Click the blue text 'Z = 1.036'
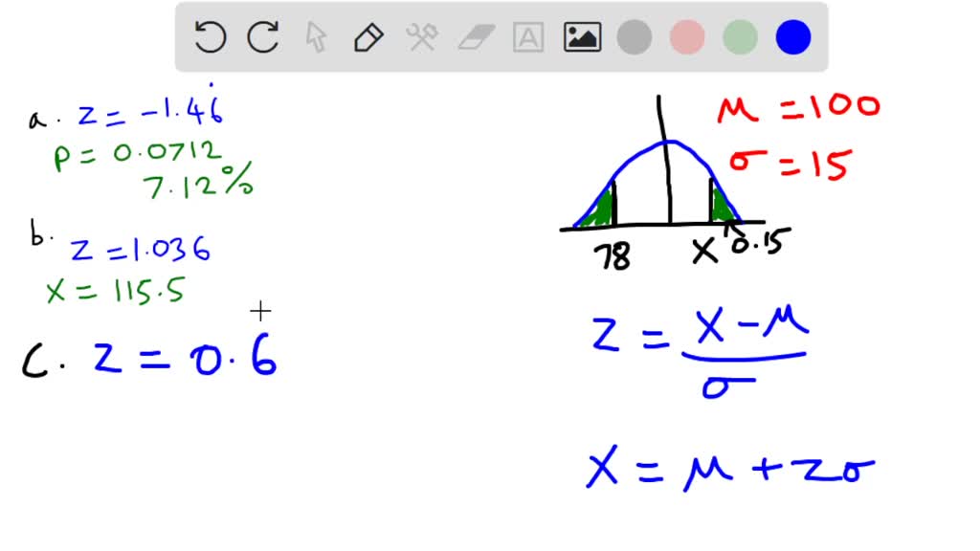Screen dimensions: 980x551 click(140, 250)
